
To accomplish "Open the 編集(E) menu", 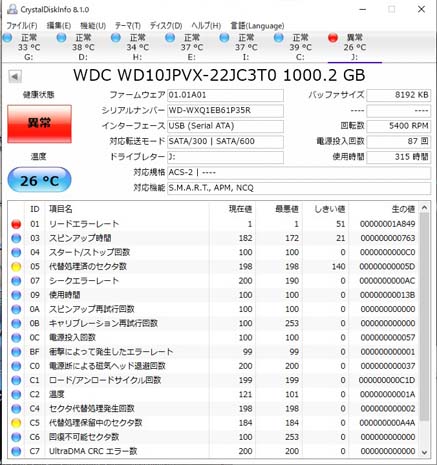I will 59,26.
